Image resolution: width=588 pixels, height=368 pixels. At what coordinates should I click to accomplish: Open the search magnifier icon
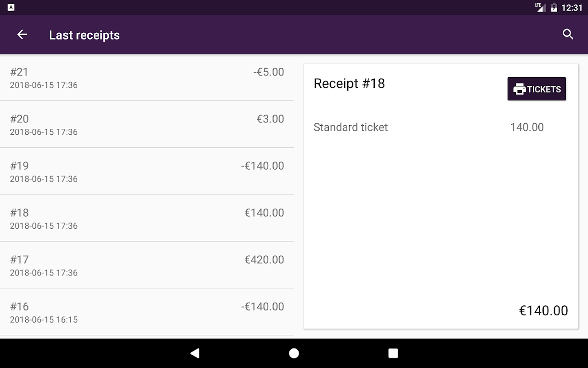pos(568,34)
